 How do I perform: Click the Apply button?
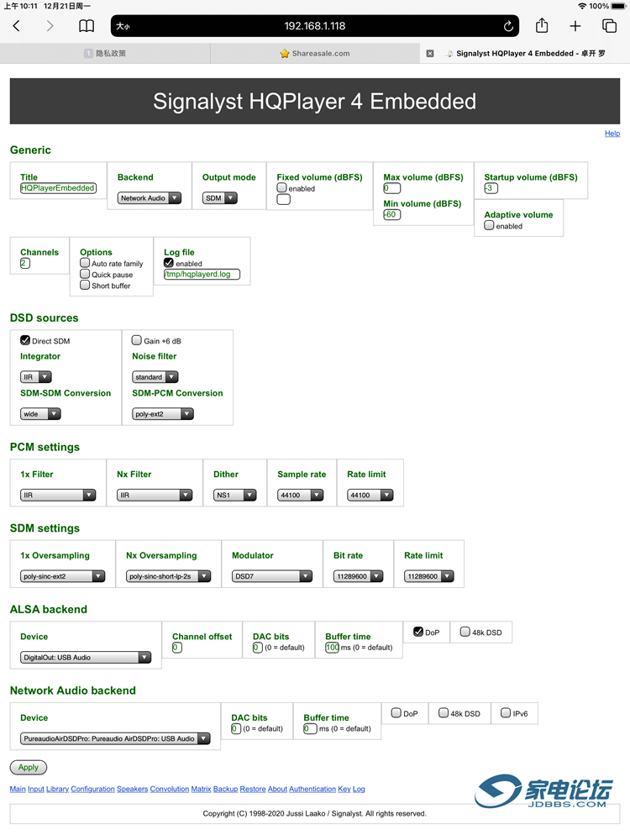click(29, 768)
